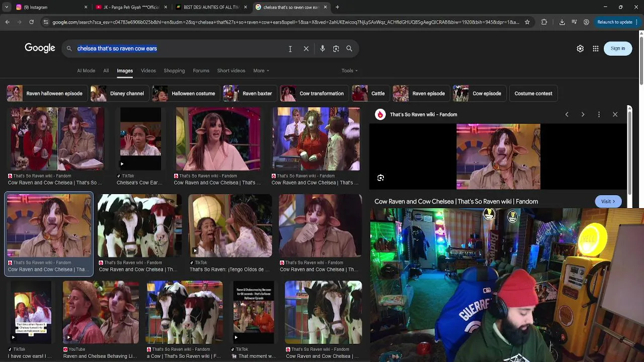Open the browser extensions puzzle icon
Image resolution: width=644 pixels, height=362 pixels.
point(544,22)
